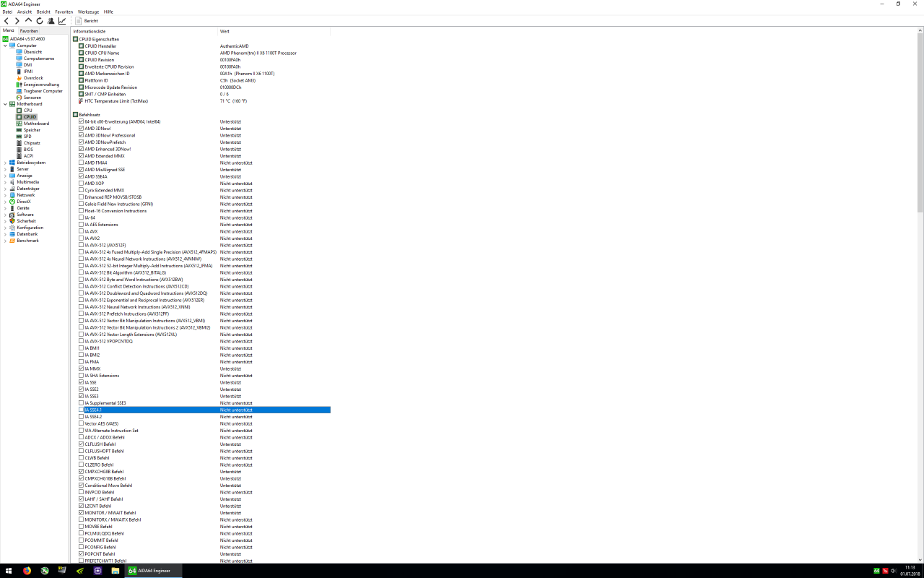Collapse the top-level Motherboard tree node
The image size is (924, 578).
pyautogui.click(x=5, y=104)
